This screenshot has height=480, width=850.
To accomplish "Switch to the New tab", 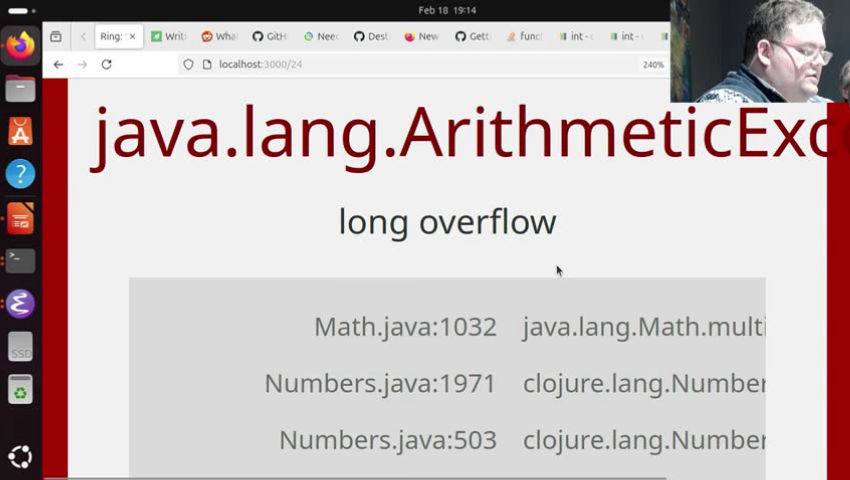I will point(421,36).
